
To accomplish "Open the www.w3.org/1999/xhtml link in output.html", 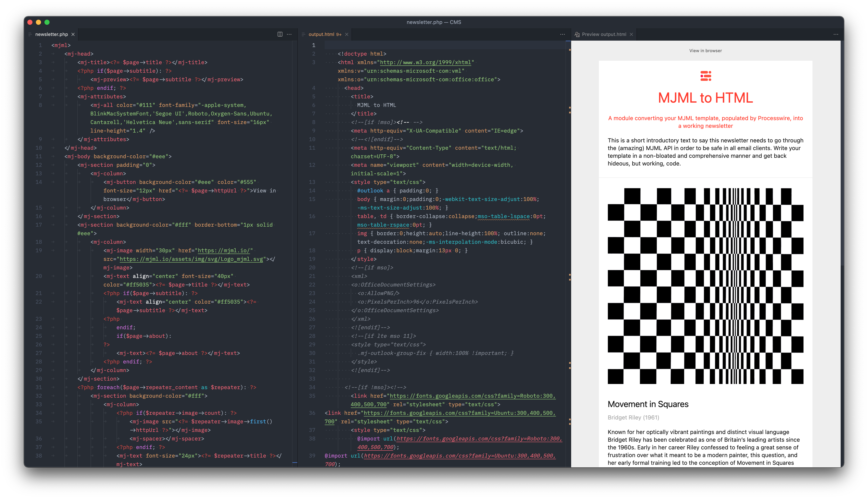I will [425, 62].
